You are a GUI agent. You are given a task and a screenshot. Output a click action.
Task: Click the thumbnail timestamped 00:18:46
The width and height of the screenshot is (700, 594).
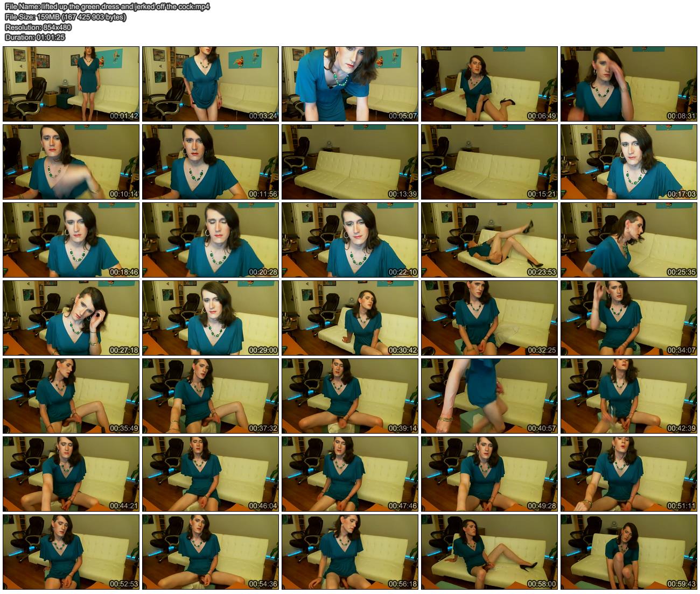pyautogui.click(x=71, y=239)
